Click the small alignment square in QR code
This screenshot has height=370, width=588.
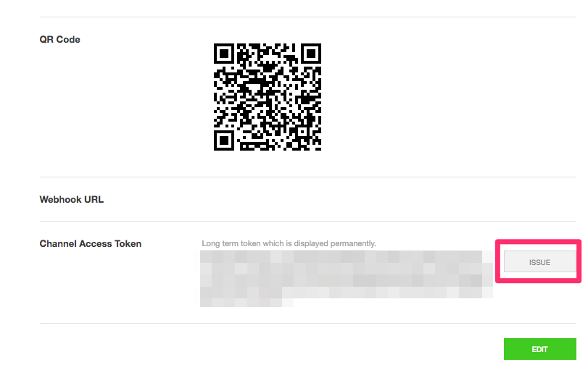[302, 132]
